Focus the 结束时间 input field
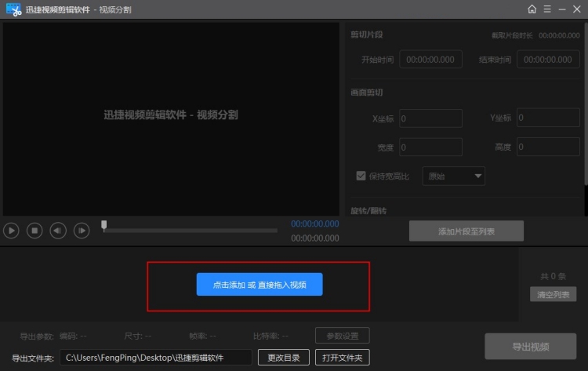The height and width of the screenshot is (371, 588). click(548, 60)
